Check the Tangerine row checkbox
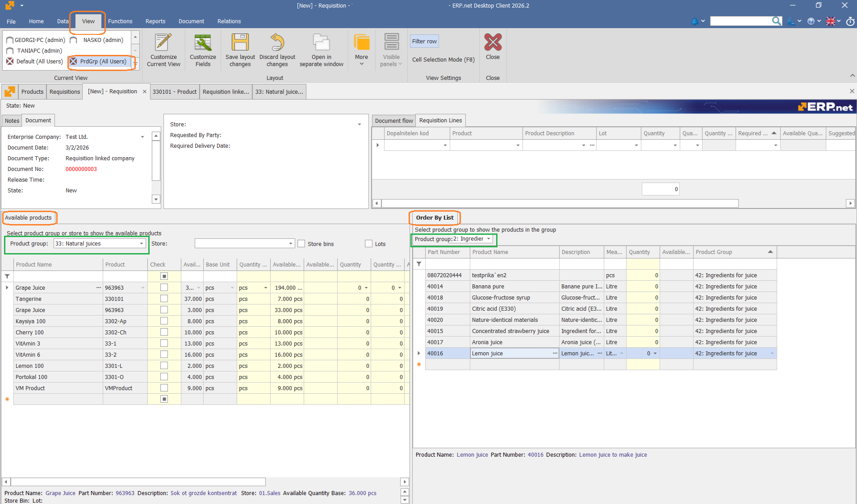This screenshot has height=504, width=857. [x=164, y=299]
